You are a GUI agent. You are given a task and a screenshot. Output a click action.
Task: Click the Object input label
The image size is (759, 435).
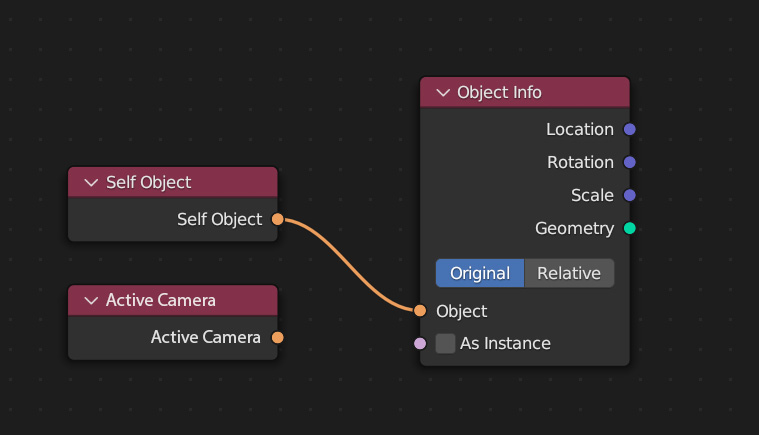pos(461,311)
